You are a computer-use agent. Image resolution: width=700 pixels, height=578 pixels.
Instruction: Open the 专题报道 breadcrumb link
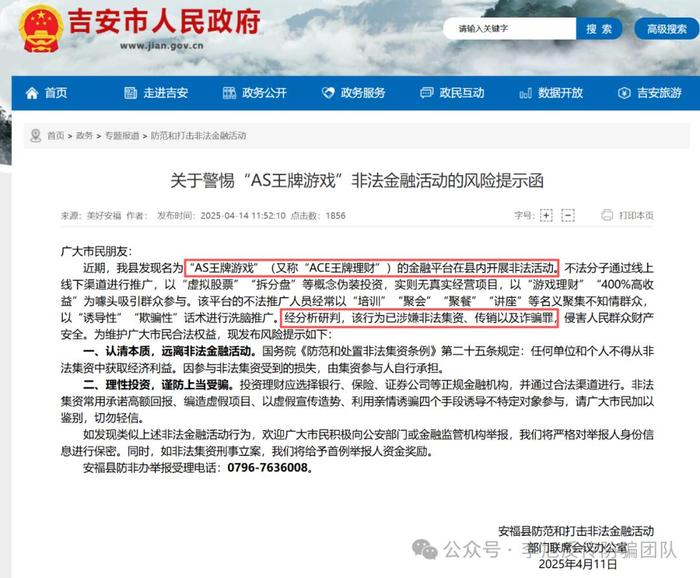coord(122,136)
